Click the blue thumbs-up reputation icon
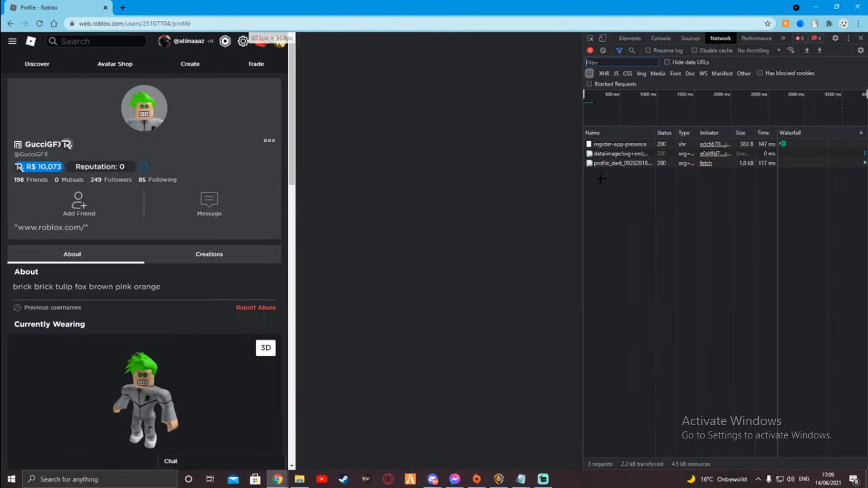Image resolution: width=868 pixels, height=488 pixels. (x=144, y=166)
